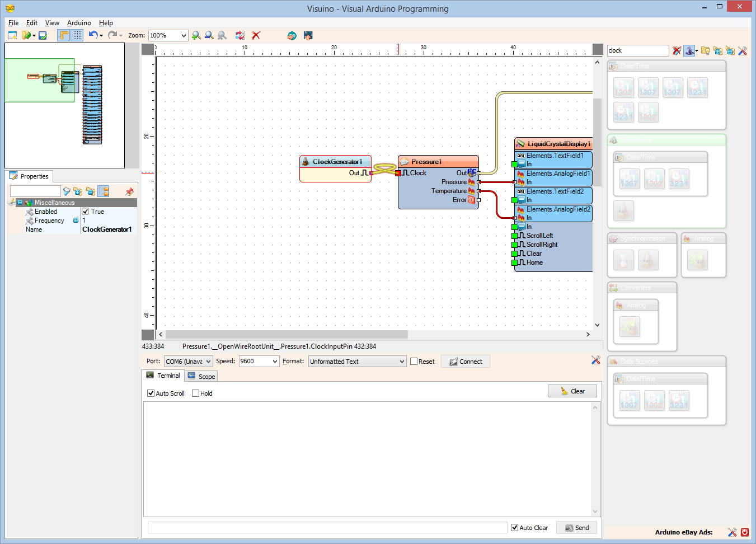Image resolution: width=756 pixels, height=544 pixels.
Task: Click the collapse-all component categories icon
Action: pyautogui.click(x=730, y=50)
